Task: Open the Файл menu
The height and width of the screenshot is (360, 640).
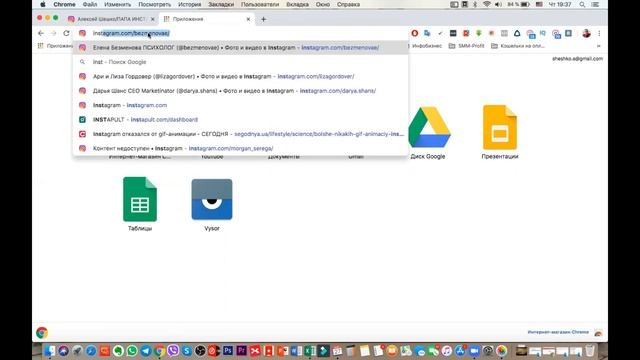Action: point(90,4)
